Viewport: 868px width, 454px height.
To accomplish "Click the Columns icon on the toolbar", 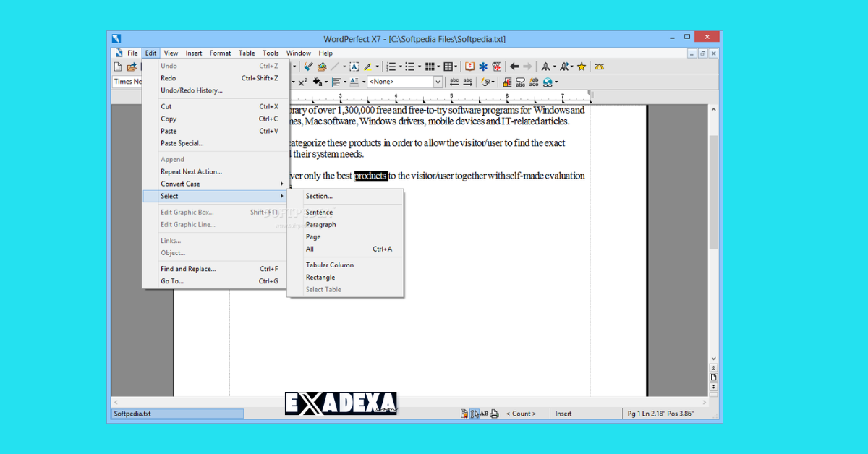I will point(430,66).
